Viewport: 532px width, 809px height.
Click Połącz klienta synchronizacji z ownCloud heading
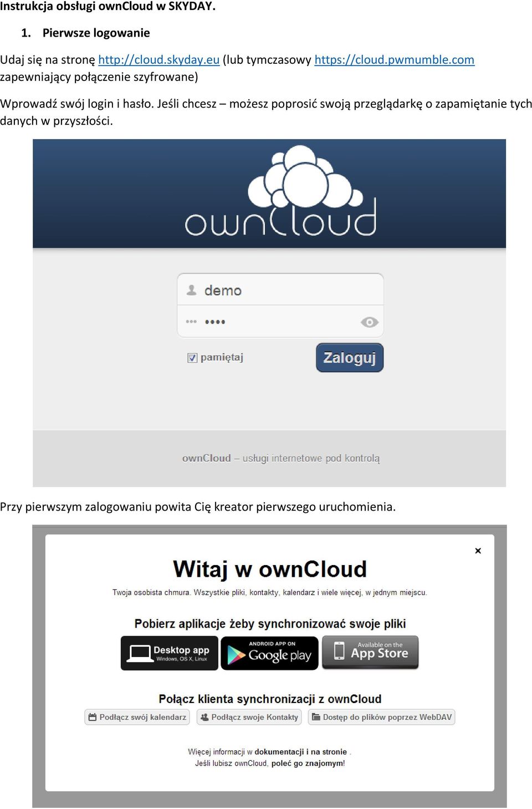[x=270, y=699]
